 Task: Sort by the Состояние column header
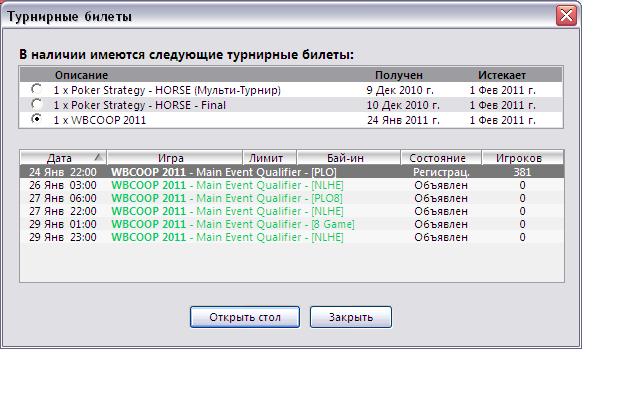(x=441, y=158)
